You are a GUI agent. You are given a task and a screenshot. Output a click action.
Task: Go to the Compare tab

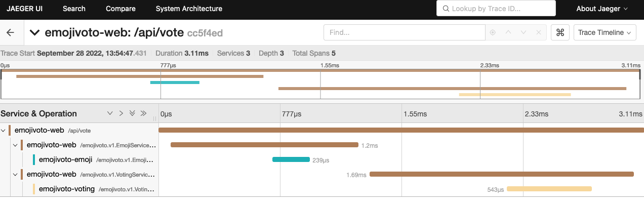click(x=120, y=9)
